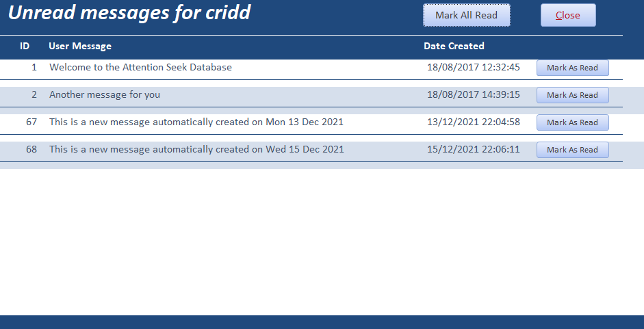
Task: Mark 'Another message for you' as read
Action: [x=573, y=95]
